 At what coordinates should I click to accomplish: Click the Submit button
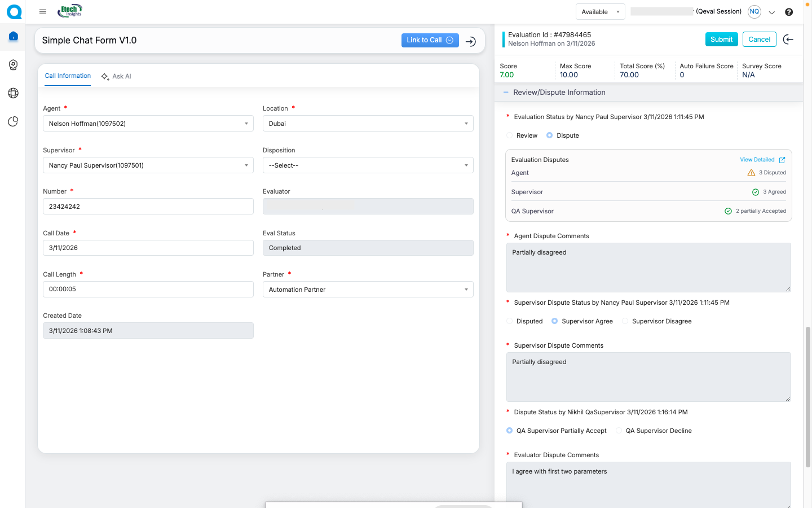point(721,40)
